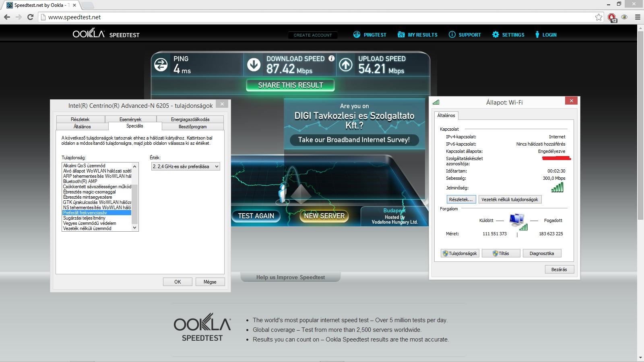Screen dimensions: 644x362
Task: Click the property list scrollbar thumb
Action: [x=135, y=204]
